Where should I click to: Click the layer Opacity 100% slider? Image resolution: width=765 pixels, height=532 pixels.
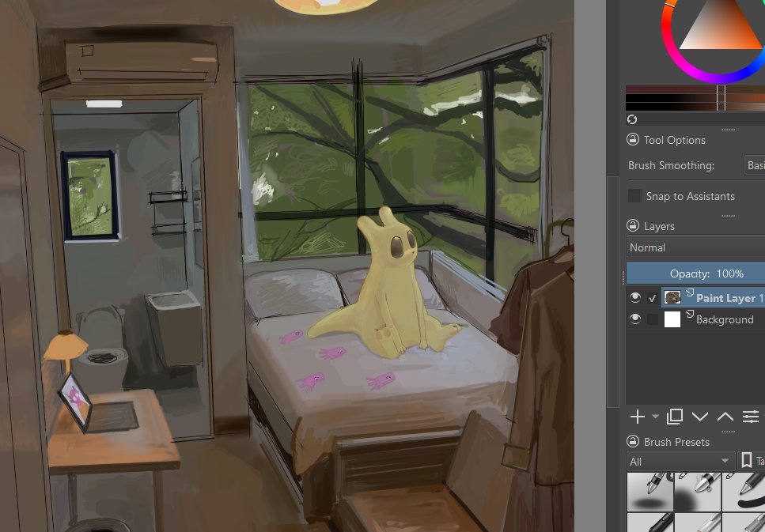pyautogui.click(x=695, y=274)
